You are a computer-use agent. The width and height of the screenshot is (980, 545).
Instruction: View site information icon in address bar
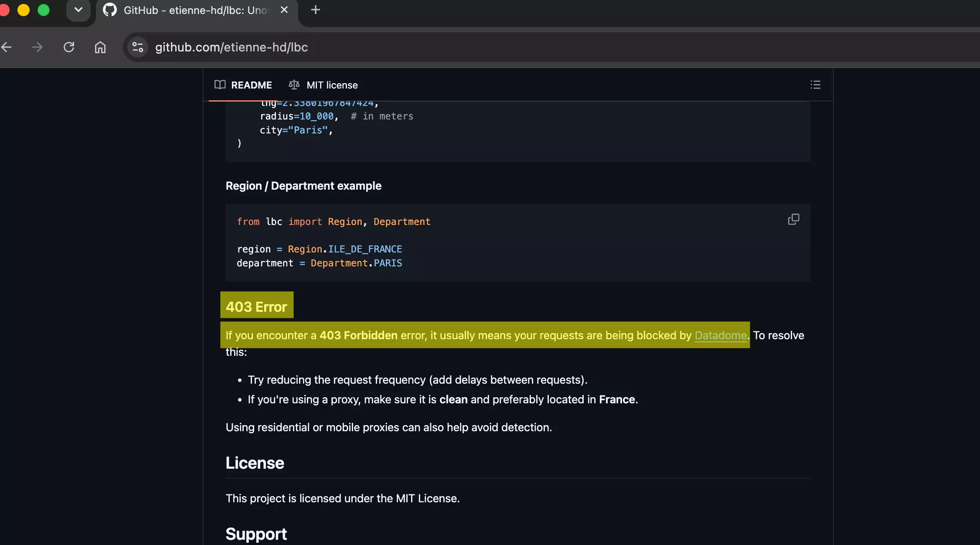pos(138,47)
